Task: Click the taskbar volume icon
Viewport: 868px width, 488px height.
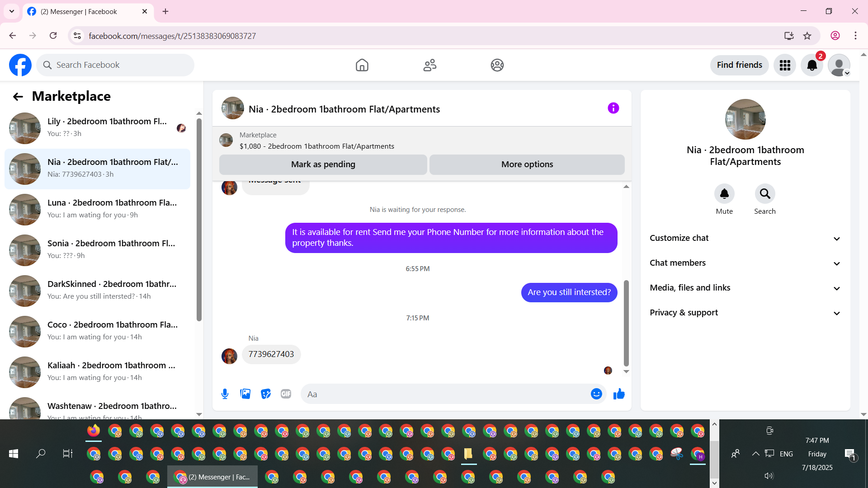Action: (769, 476)
